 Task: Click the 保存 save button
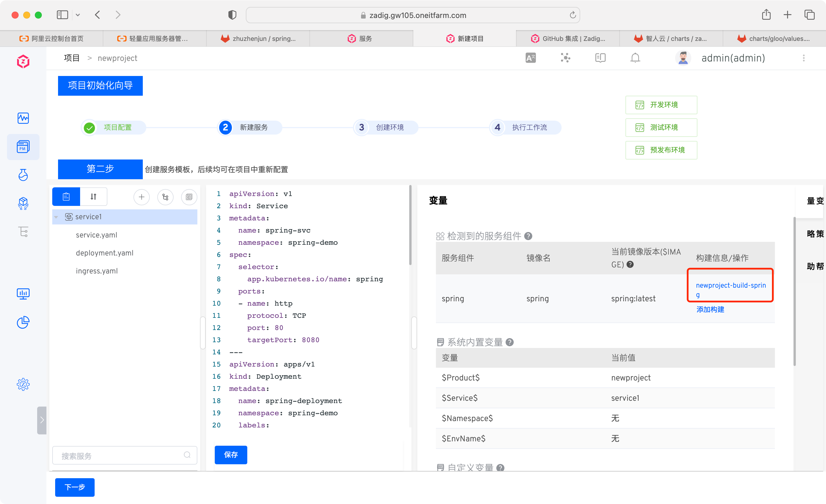(x=231, y=454)
